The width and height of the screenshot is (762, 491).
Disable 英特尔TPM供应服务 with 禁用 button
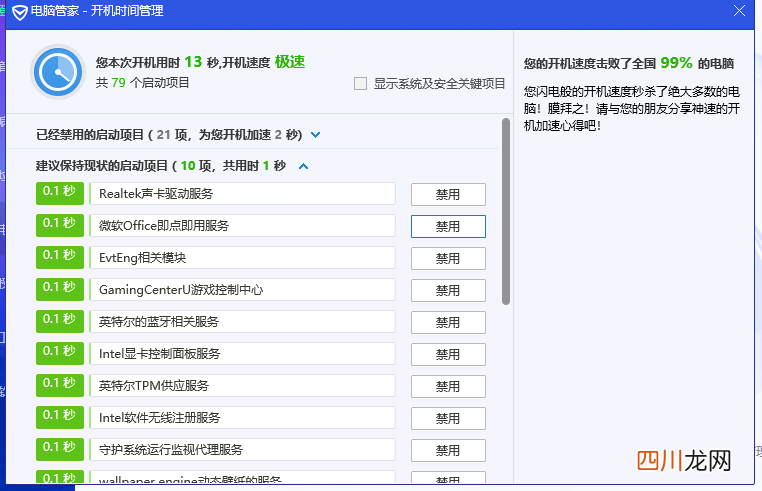pyautogui.click(x=448, y=386)
